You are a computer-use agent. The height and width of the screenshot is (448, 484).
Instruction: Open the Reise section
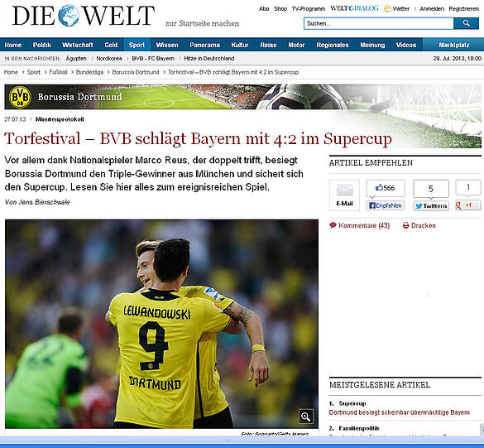[268, 45]
